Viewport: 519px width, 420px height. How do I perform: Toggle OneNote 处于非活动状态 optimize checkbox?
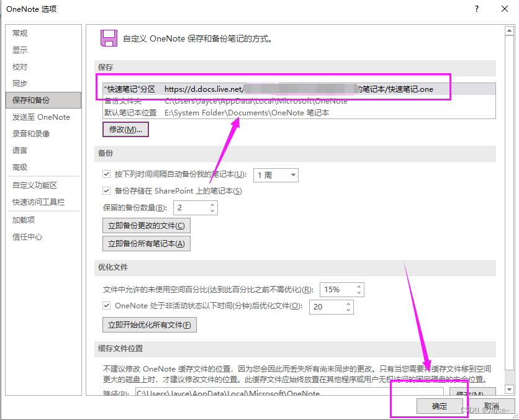[x=106, y=306]
